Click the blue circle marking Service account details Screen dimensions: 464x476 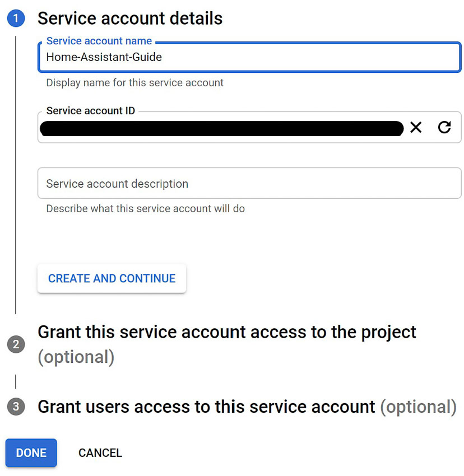(x=16, y=18)
